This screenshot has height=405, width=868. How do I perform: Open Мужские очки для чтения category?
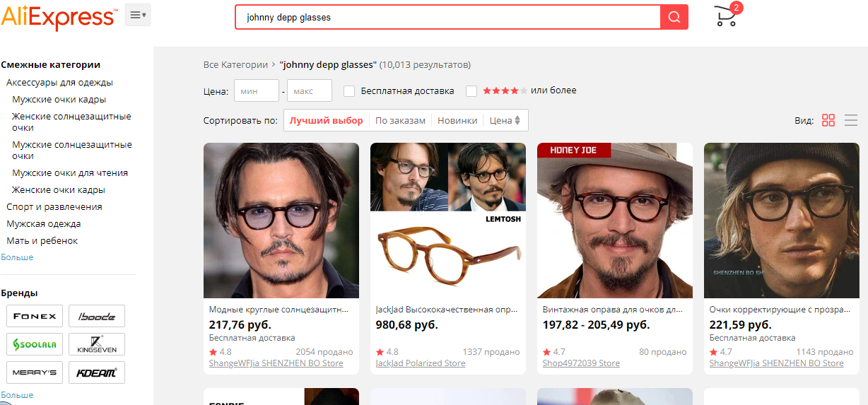70,173
